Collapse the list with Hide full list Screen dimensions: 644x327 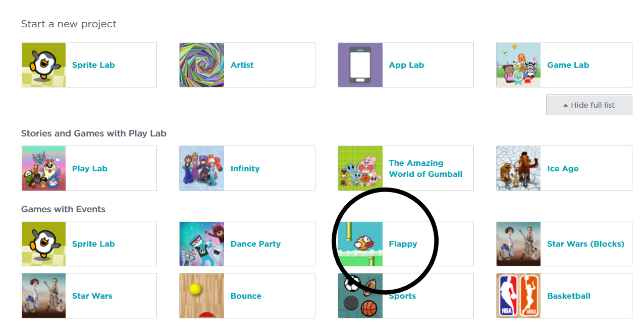point(588,105)
